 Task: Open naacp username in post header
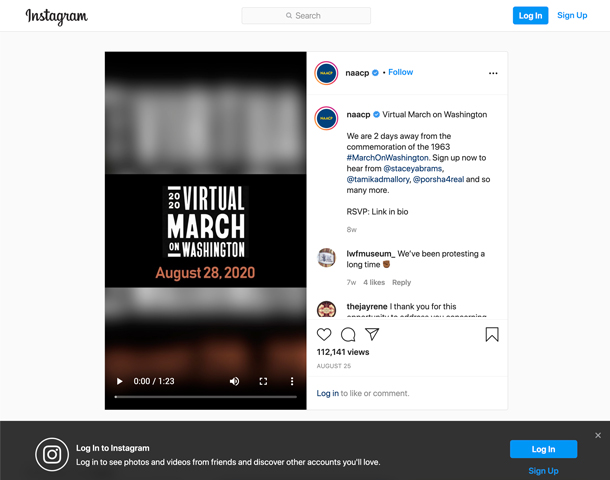point(357,73)
